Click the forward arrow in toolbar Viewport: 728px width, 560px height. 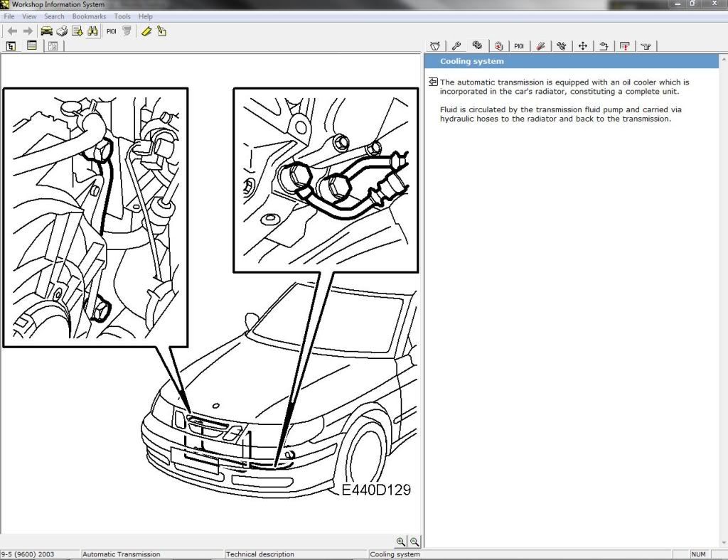[28, 31]
